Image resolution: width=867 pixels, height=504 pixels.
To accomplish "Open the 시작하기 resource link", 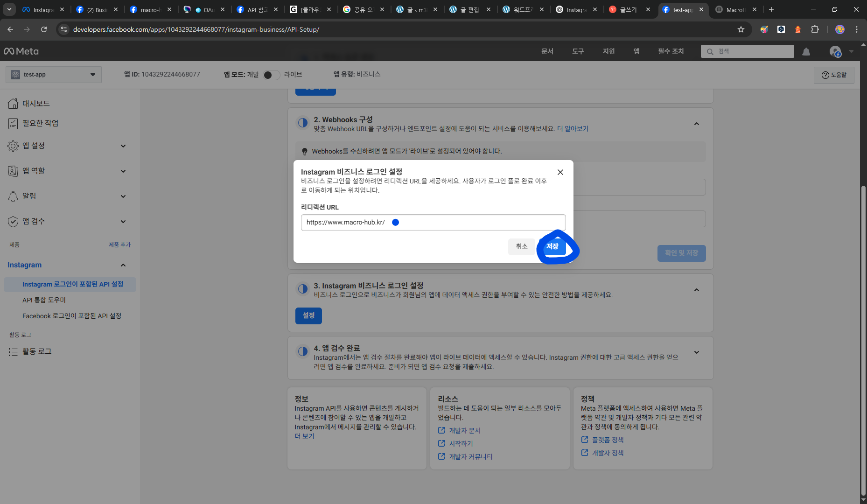I will [461, 444].
